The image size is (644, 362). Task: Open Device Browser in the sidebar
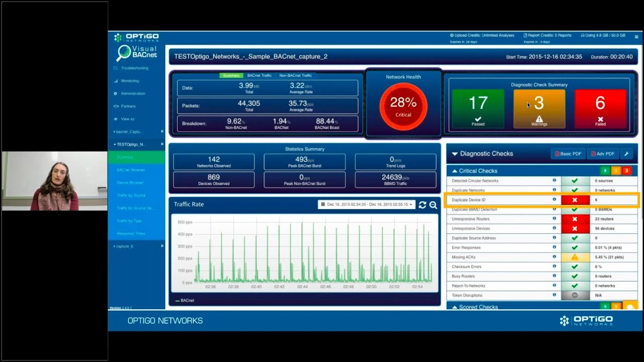[130, 183]
